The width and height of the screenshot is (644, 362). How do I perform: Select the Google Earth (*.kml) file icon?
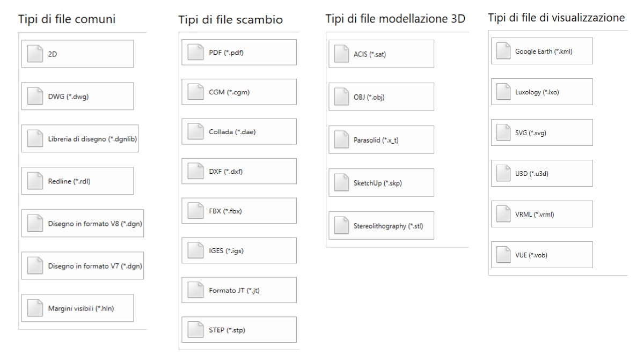pyautogui.click(x=503, y=51)
